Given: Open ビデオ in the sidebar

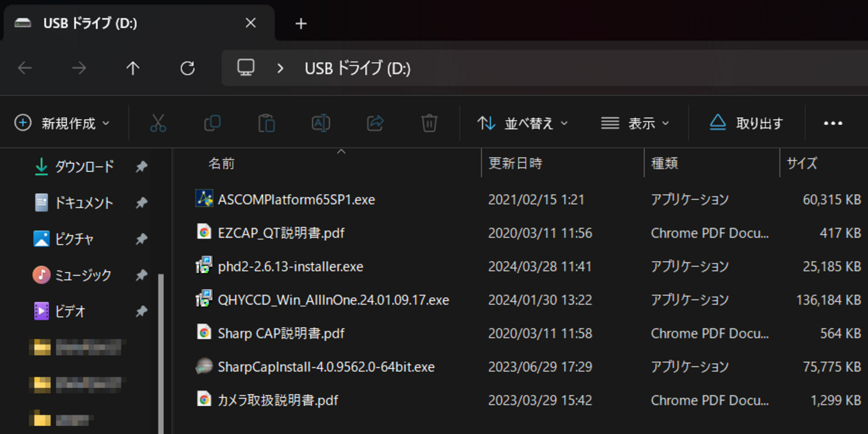Looking at the screenshot, I should coord(70,311).
